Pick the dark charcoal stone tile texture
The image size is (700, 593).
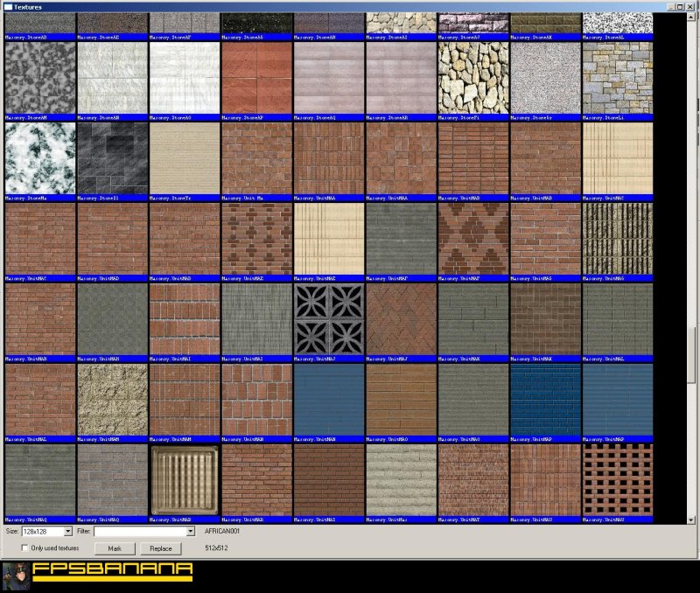click(x=111, y=157)
